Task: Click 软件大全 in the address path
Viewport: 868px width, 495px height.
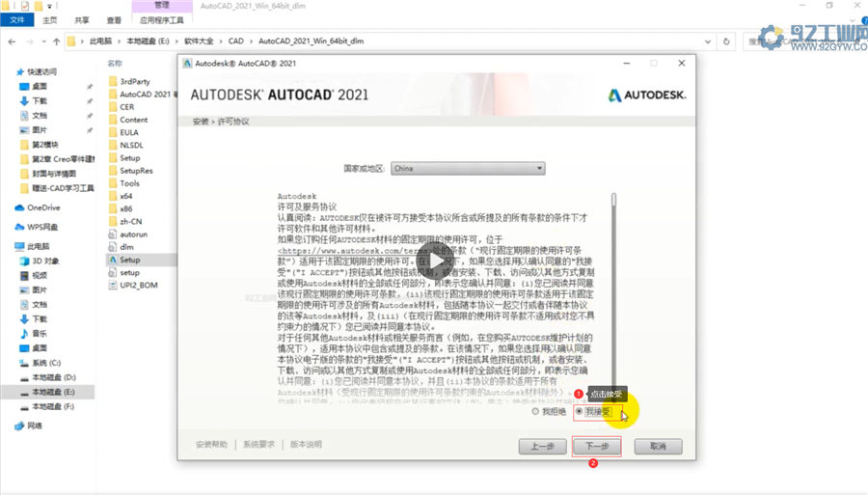Action: click(x=199, y=41)
